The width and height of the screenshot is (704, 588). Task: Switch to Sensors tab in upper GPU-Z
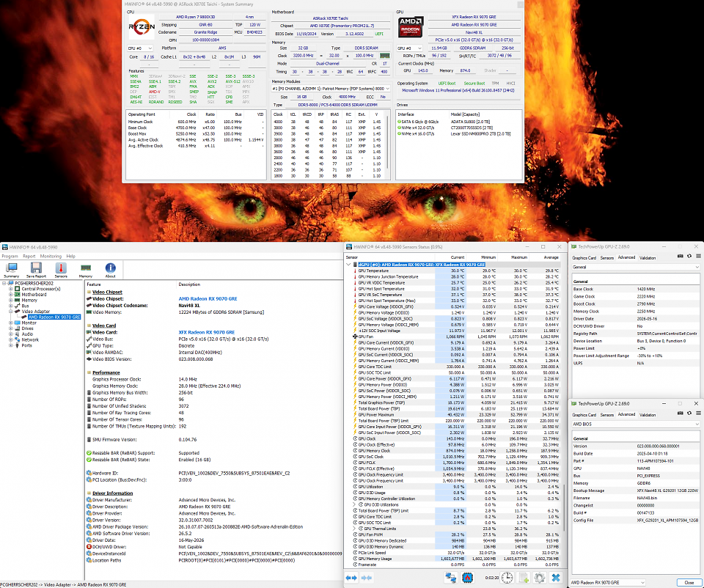click(x=607, y=258)
